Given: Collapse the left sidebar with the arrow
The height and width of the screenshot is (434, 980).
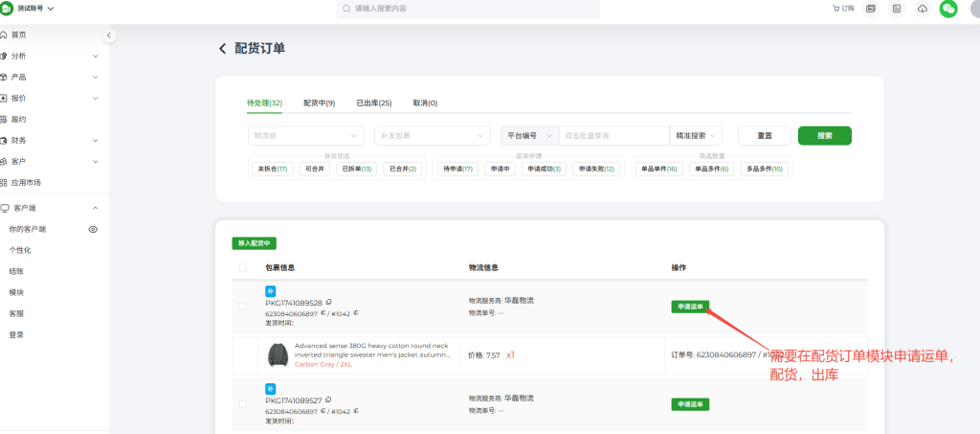Looking at the screenshot, I should [108, 35].
